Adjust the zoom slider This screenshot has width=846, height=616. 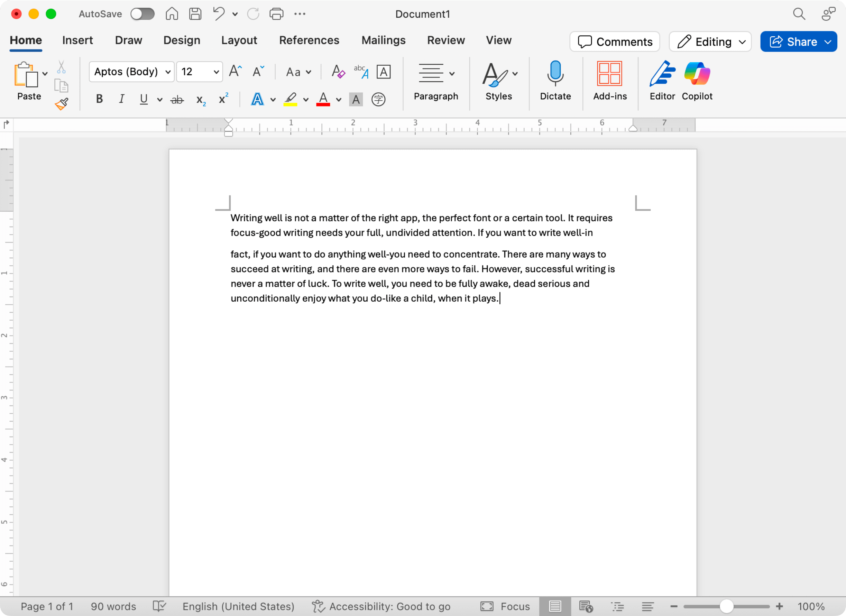726,606
